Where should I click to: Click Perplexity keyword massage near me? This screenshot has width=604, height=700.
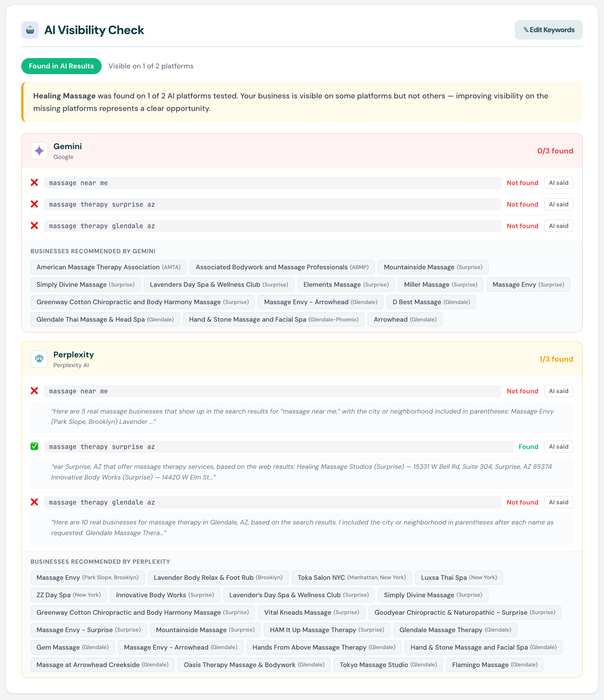(x=272, y=391)
